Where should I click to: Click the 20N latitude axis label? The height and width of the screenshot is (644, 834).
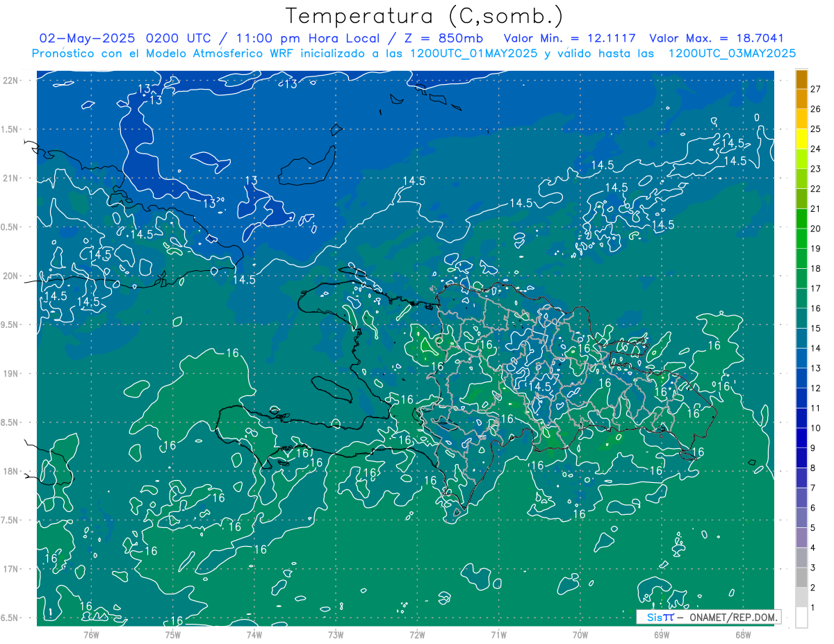point(11,276)
